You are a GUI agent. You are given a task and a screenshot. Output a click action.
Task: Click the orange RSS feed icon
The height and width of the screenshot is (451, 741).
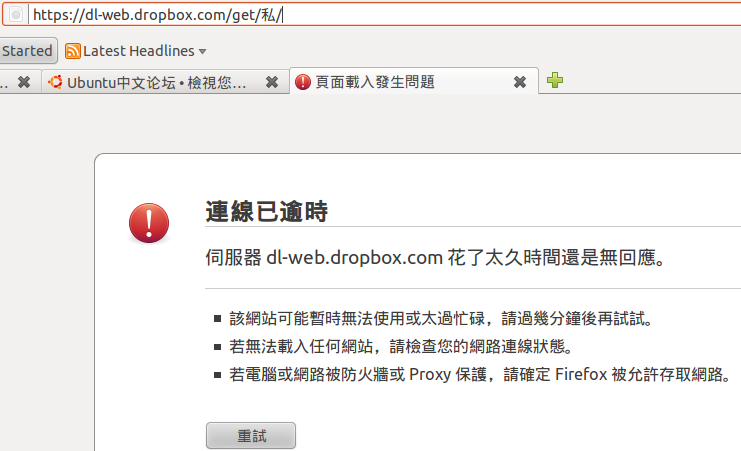72,51
